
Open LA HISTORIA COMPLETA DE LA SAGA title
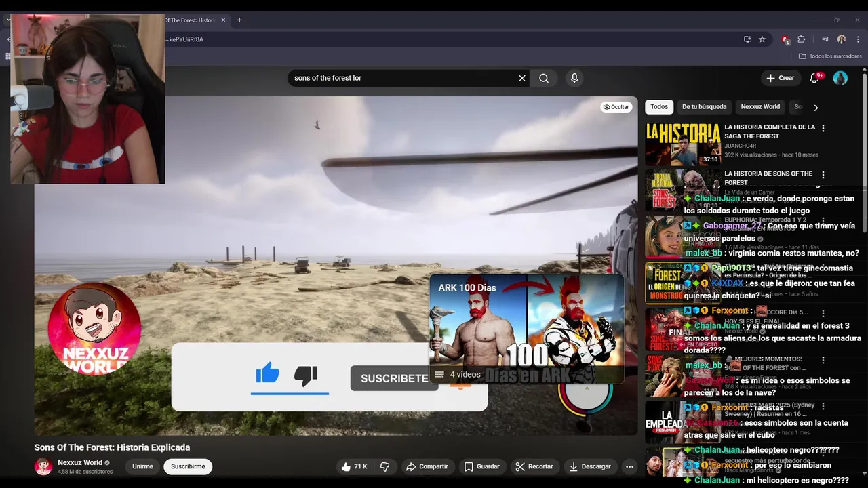[770, 131]
